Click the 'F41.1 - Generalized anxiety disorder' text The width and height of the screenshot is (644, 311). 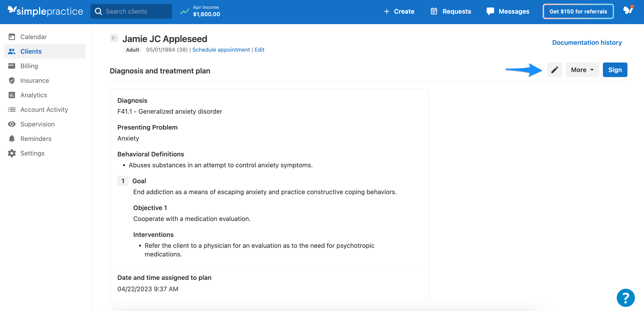pos(170,111)
